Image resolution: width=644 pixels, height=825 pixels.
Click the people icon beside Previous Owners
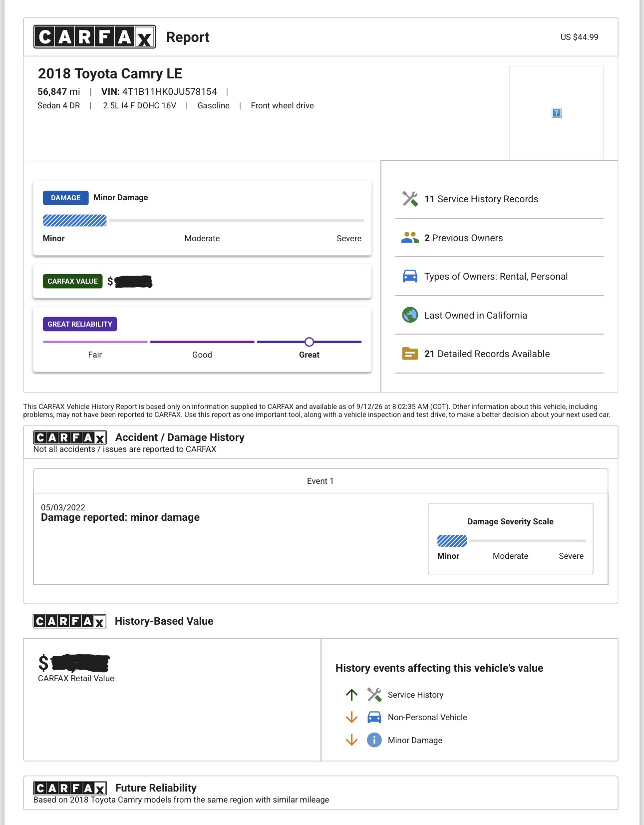coord(410,238)
